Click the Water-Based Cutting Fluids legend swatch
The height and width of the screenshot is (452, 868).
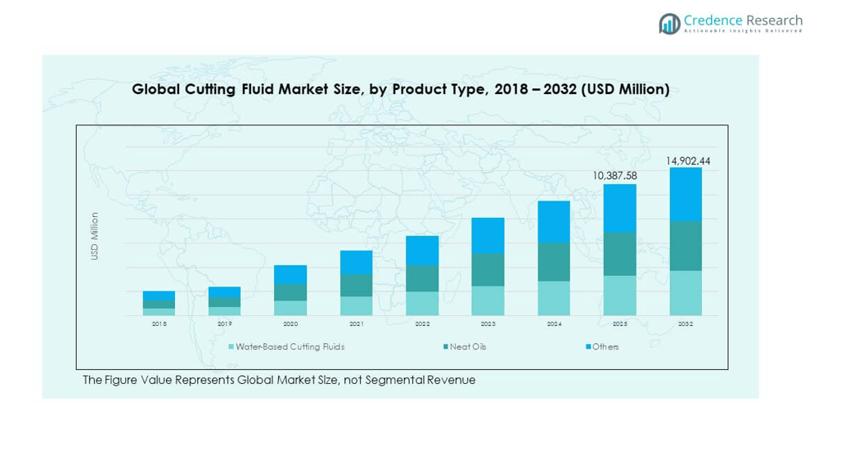pos(232,346)
